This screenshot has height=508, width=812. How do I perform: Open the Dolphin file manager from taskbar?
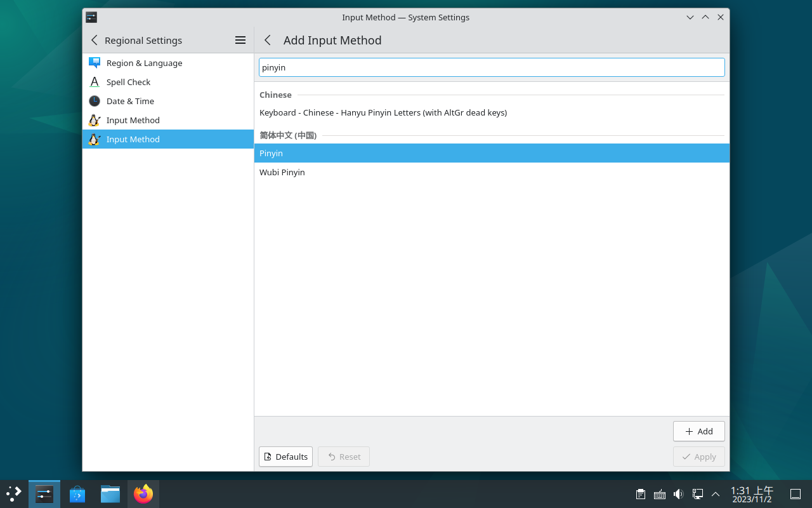click(110, 493)
